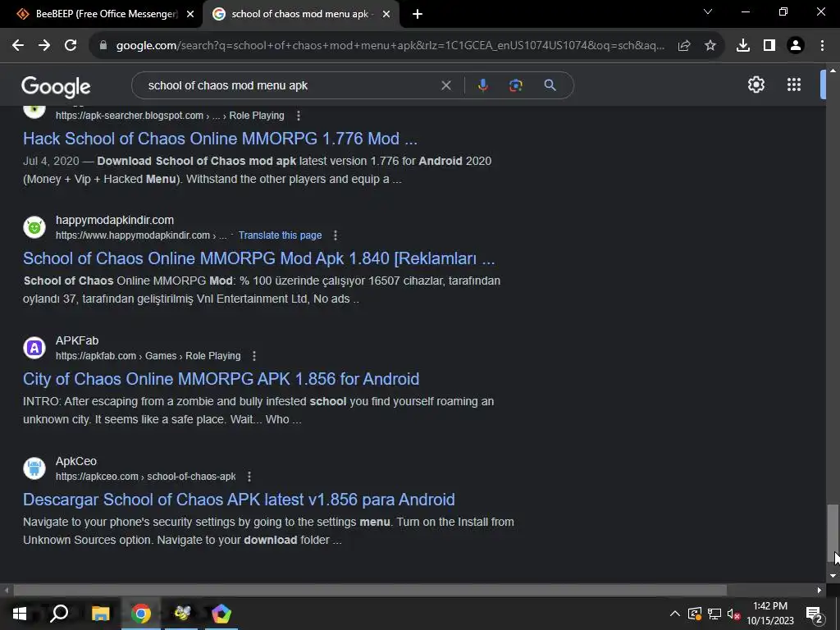
Task: Toggle Chrome side panel icon
Action: pos(769,46)
